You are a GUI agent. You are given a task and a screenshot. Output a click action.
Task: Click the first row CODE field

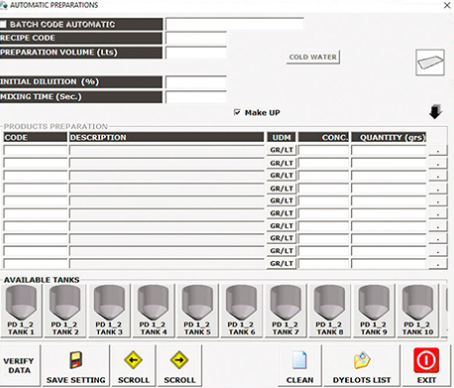tap(36, 151)
